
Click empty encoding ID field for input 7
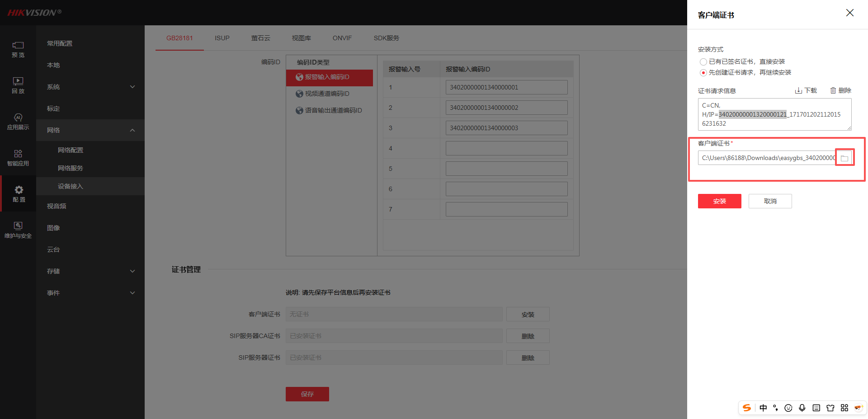[x=506, y=209]
